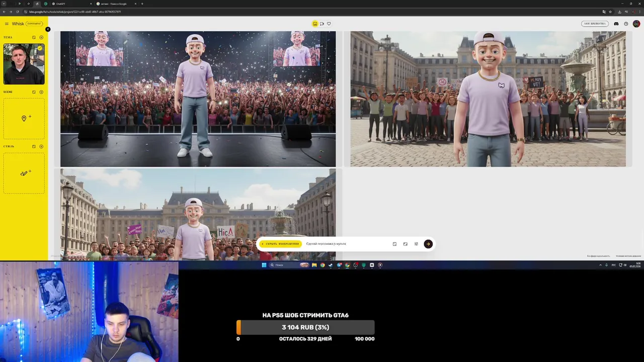Viewport: 644px width, 362px height.
Task: Submit prompt with the arrow button
Action: 428,244
